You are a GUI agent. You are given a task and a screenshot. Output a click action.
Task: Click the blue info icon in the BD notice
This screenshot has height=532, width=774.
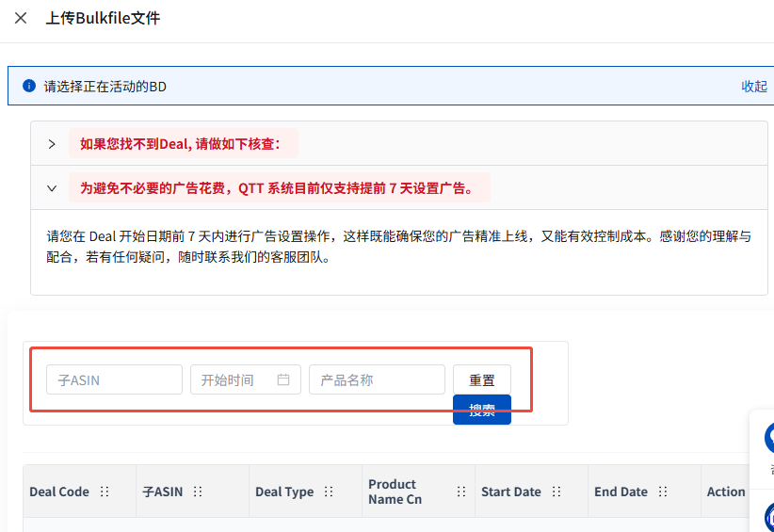(29, 86)
